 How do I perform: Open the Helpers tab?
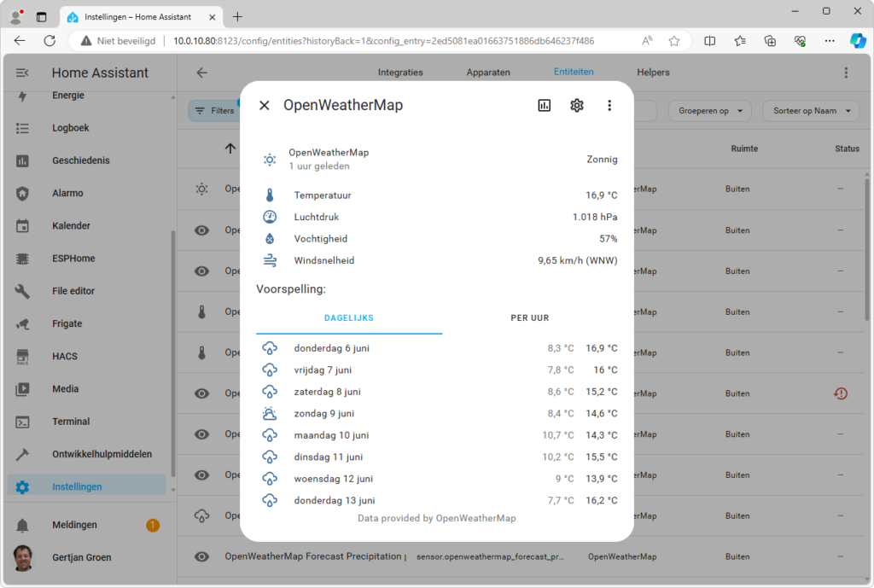coord(653,73)
